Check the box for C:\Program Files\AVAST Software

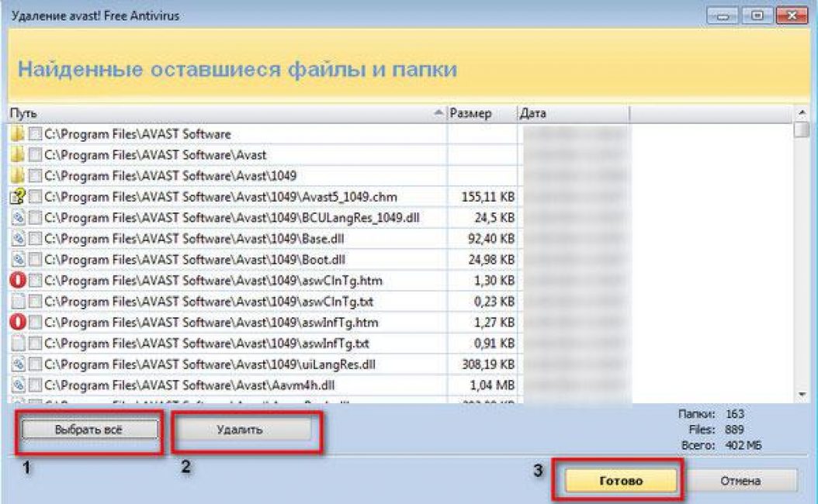click(35, 134)
